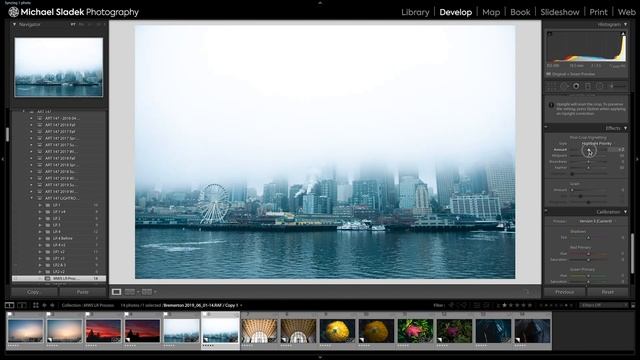Image resolution: width=640 pixels, height=360 pixels.
Task: Select the Radial Filter tool
Action: coord(600,86)
